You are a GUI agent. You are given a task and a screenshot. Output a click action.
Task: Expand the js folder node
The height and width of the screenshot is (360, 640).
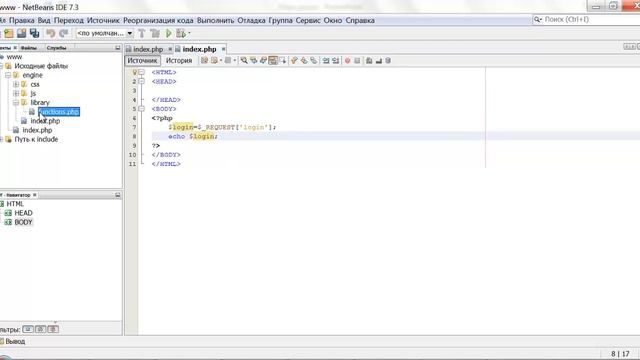tap(16, 93)
